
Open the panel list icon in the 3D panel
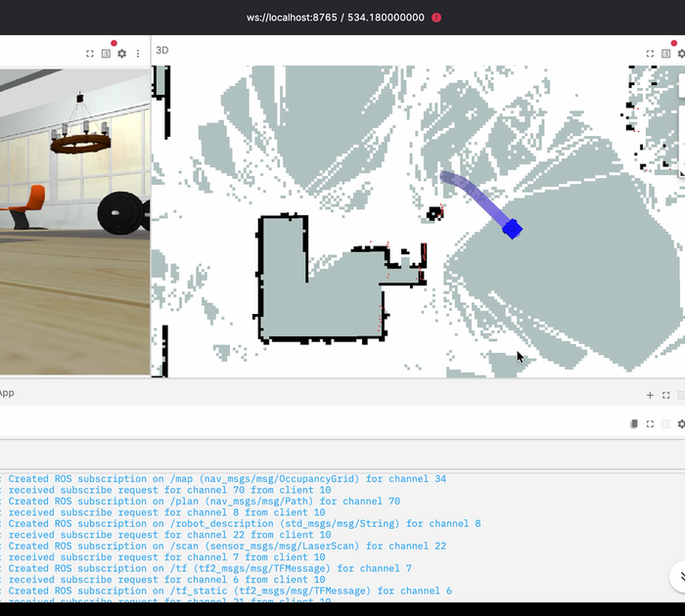coord(665,54)
